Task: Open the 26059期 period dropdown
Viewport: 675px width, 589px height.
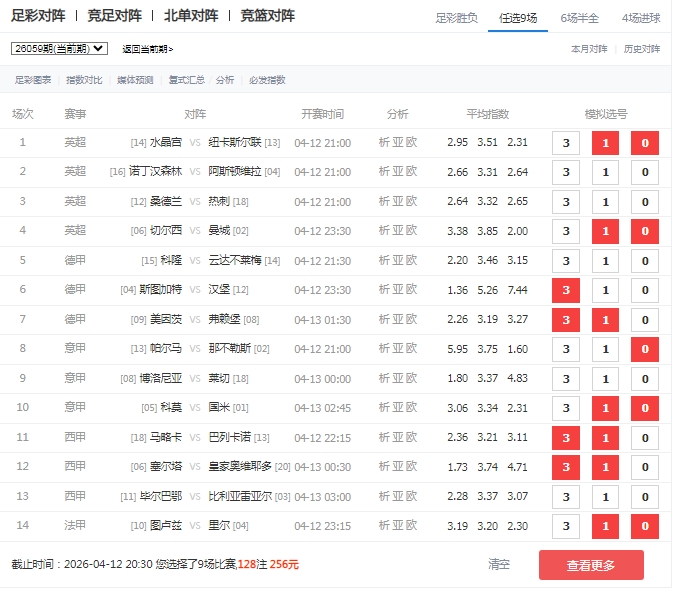Action: point(59,48)
